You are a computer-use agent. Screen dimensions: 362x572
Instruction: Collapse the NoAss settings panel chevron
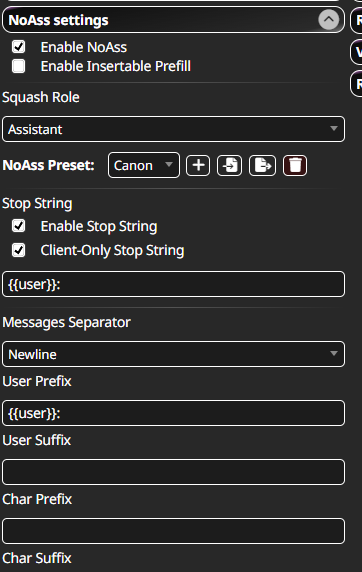point(328,20)
